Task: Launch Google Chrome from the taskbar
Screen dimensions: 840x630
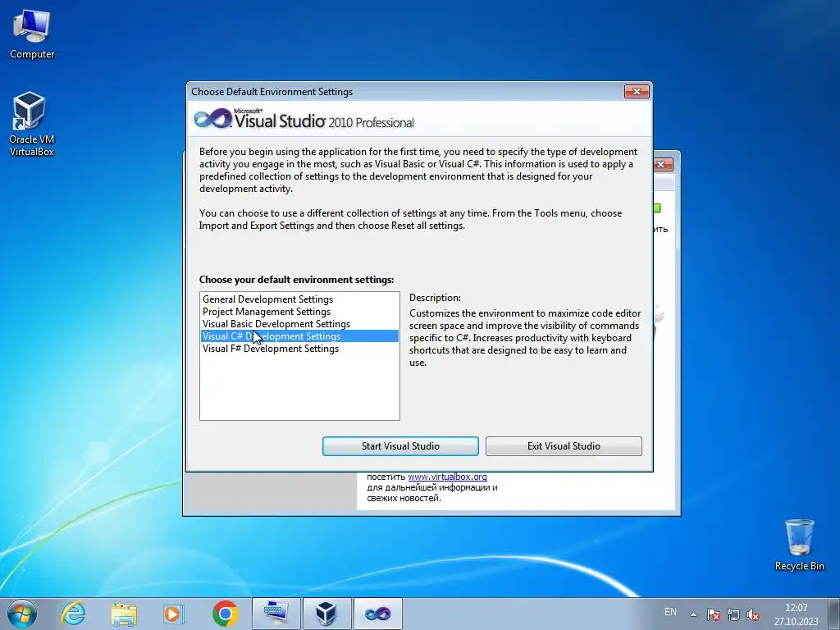Action: (x=225, y=614)
